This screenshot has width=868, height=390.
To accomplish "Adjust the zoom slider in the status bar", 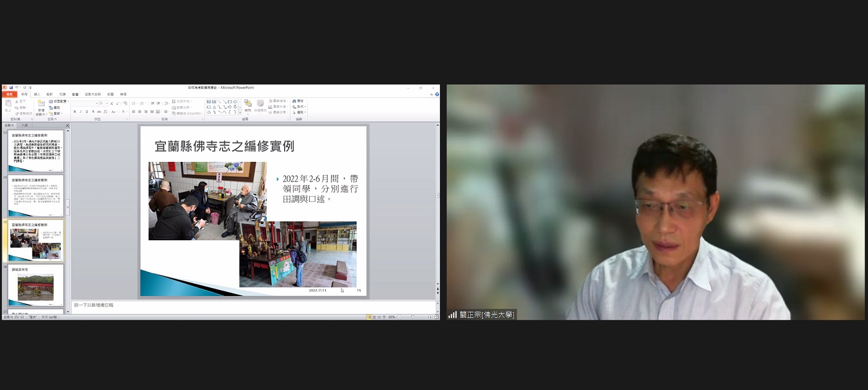I will tap(413, 317).
